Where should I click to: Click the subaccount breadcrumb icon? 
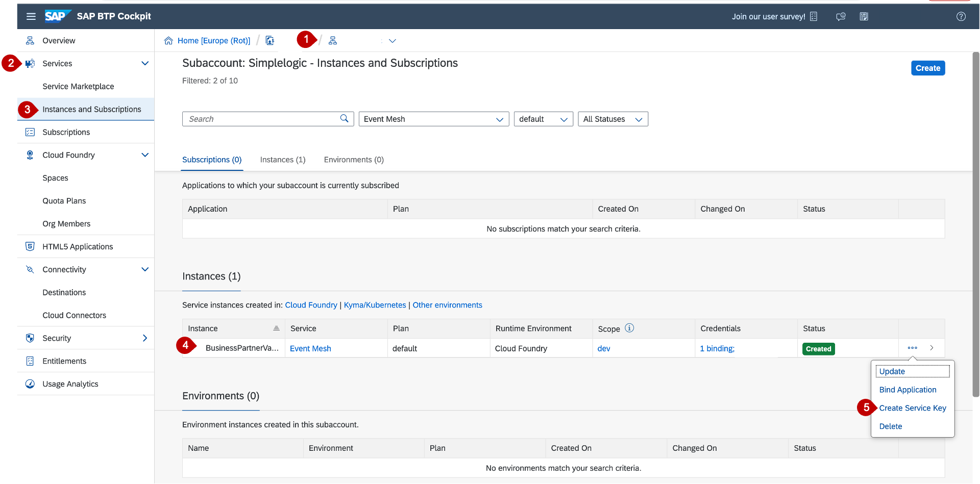(333, 41)
